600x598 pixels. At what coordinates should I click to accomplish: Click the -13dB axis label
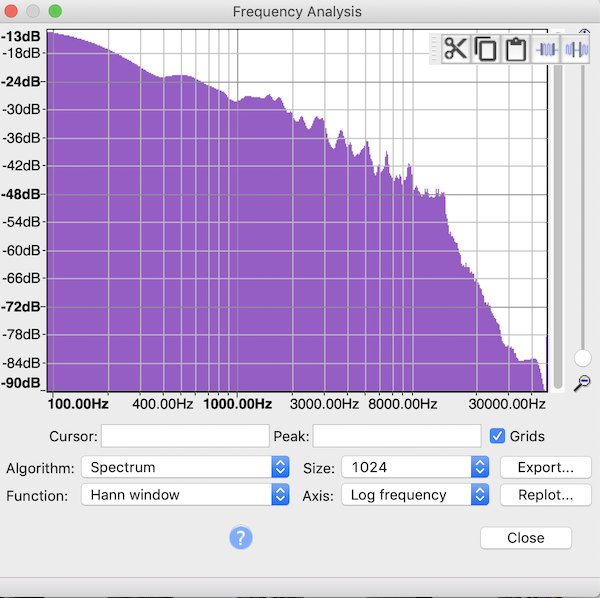(21, 37)
